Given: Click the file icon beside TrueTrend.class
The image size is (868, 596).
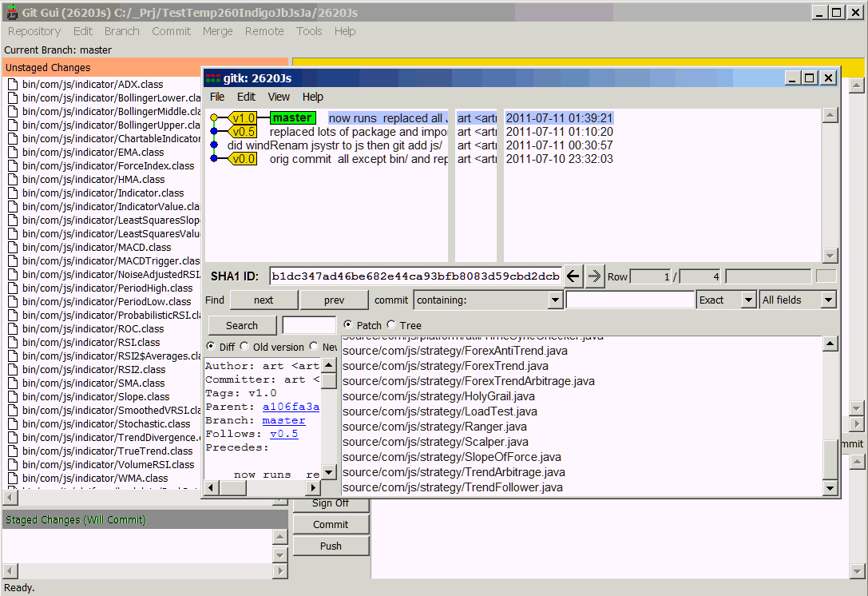Looking at the screenshot, I should point(12,451).
